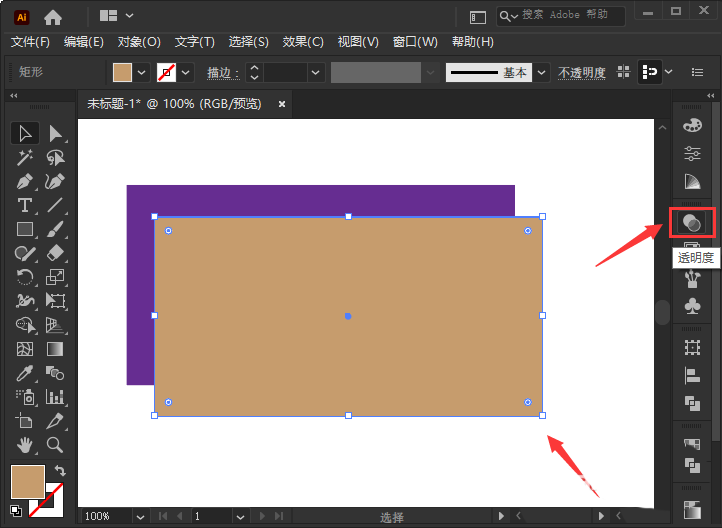Open the Color Guide panel icon
This screenshot has width=722, height=528.
(692, 182)
